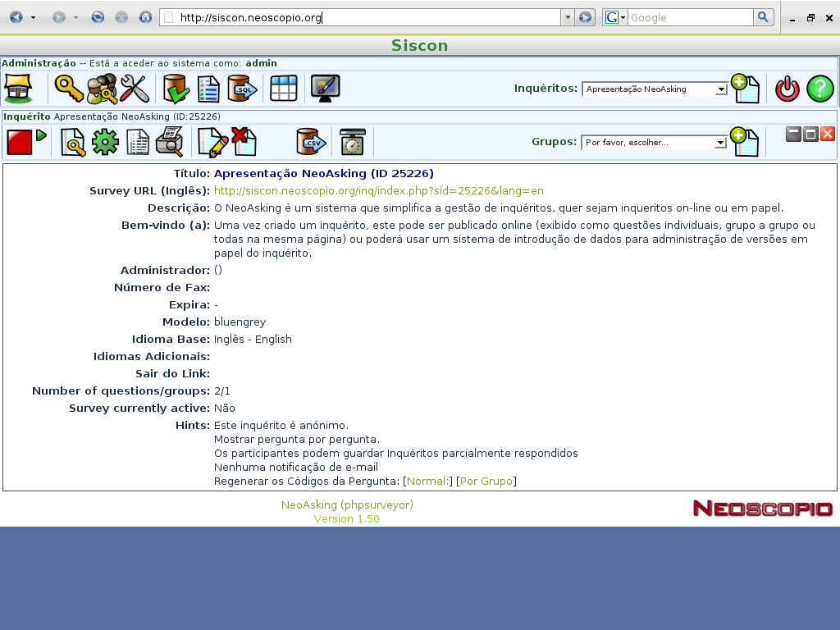This screenshot has height=630, width=840.
Task: Click the Survey currently active value Não
Action: tap(225, 409)
